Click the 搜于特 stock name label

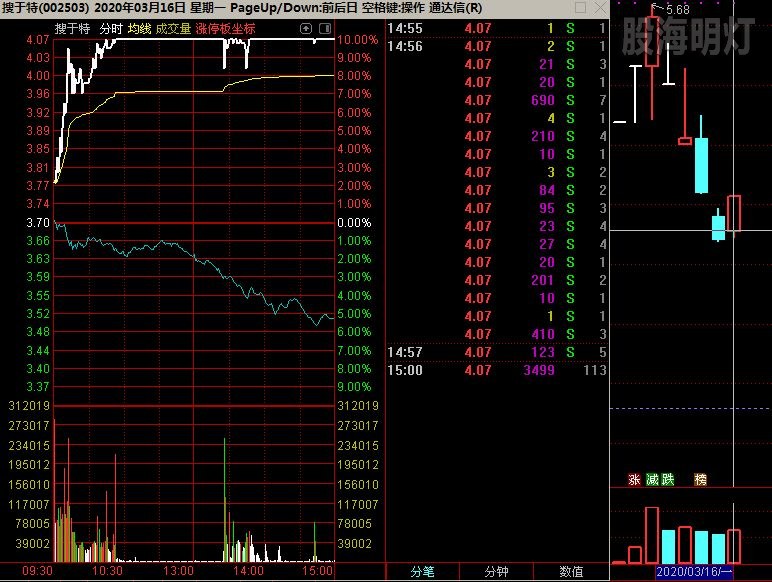72,29
